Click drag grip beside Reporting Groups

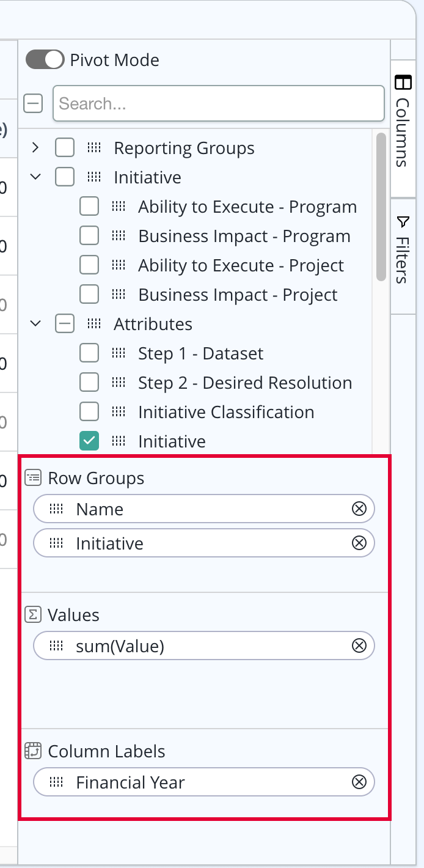(94, 148)
